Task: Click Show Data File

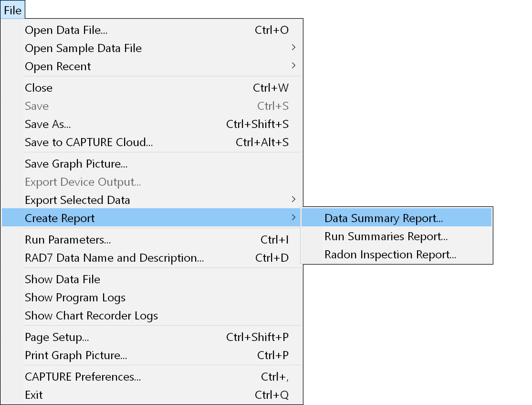Action: [63, 279]
